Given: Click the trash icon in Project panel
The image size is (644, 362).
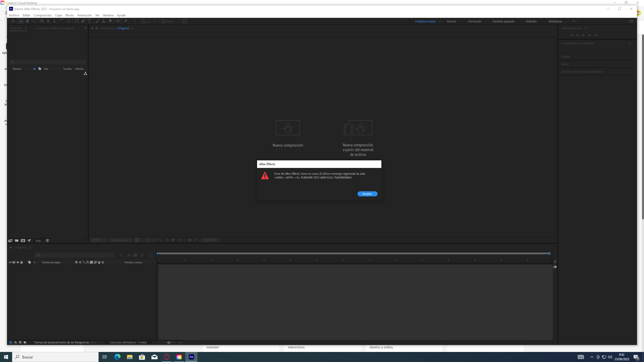Looking at the screenshot, I should 47,241.
